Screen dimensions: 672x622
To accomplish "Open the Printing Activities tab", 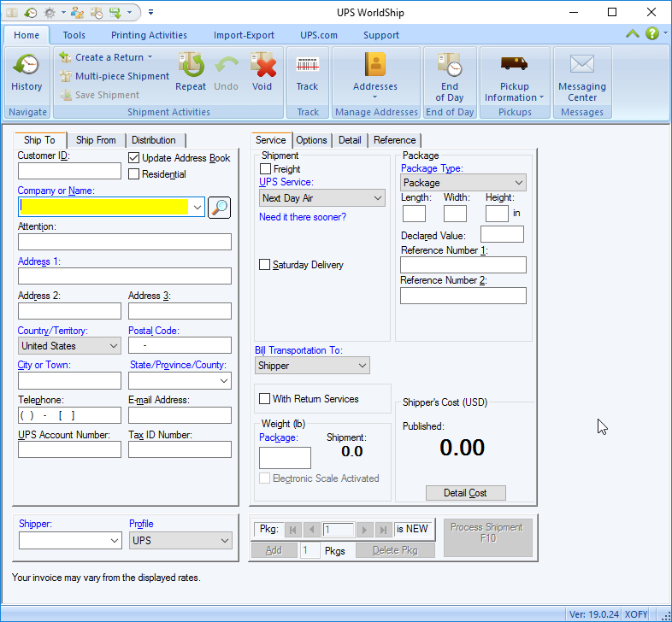I will (149, 35).
